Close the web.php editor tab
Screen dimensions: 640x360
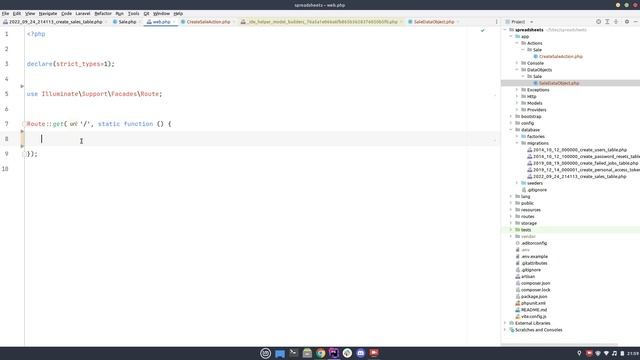174,22
